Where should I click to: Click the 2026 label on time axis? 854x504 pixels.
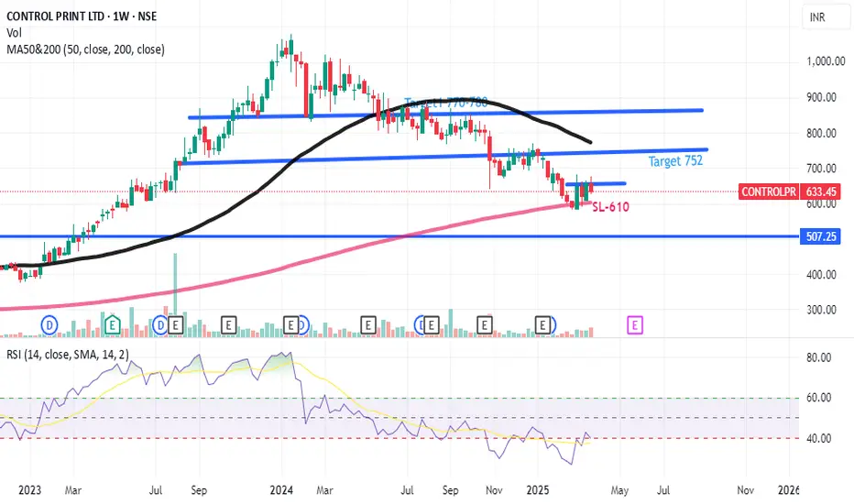[x=788, y=490]
